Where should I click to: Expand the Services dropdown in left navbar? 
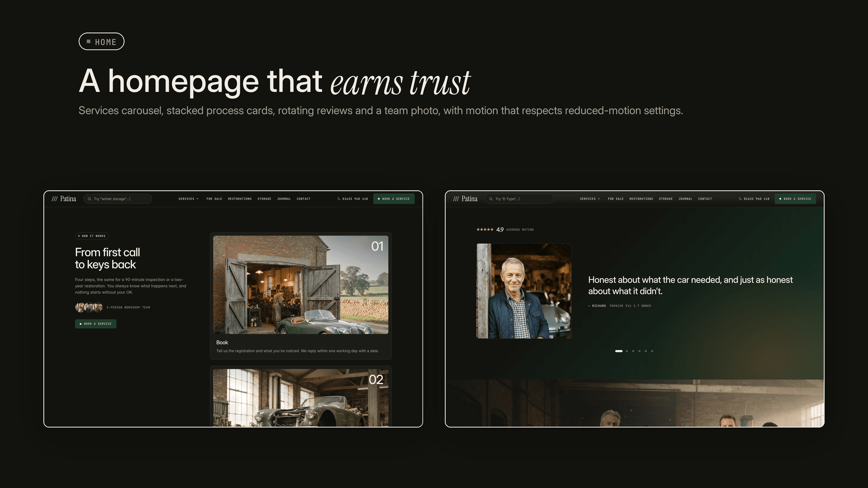point(188,199)
